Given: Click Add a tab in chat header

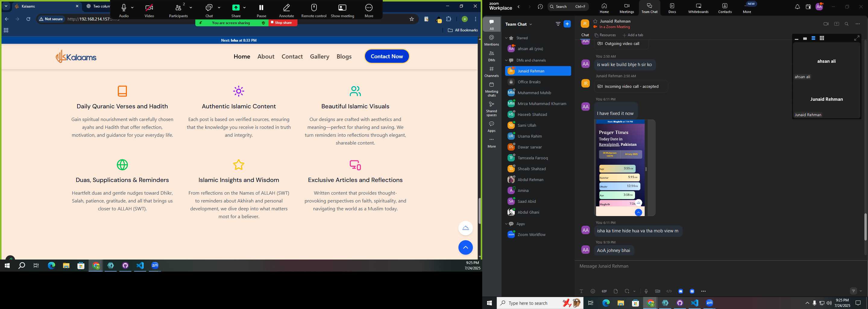Looking at the screenshot, I should coord(633,35).
